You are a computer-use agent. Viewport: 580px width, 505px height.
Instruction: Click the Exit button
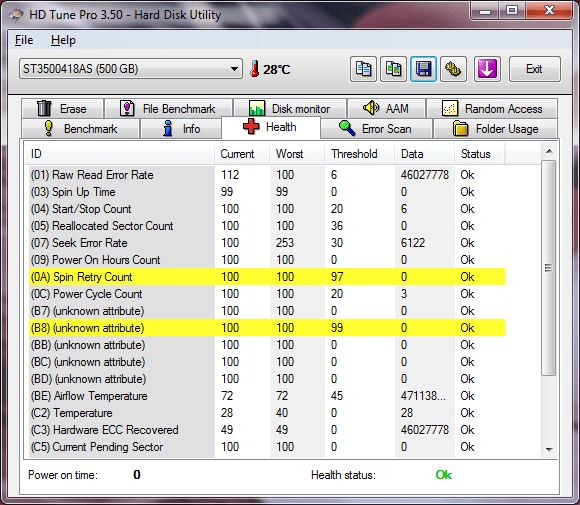tap(534, 69)
